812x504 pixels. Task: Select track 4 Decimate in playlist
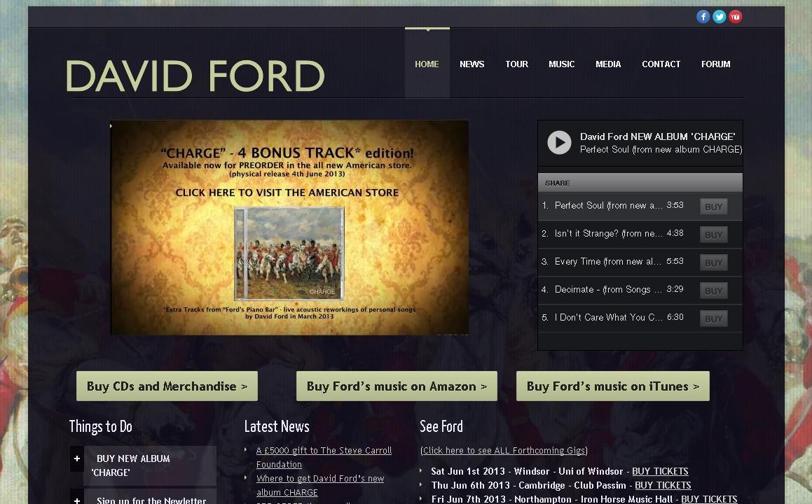(x=640, y=290)
